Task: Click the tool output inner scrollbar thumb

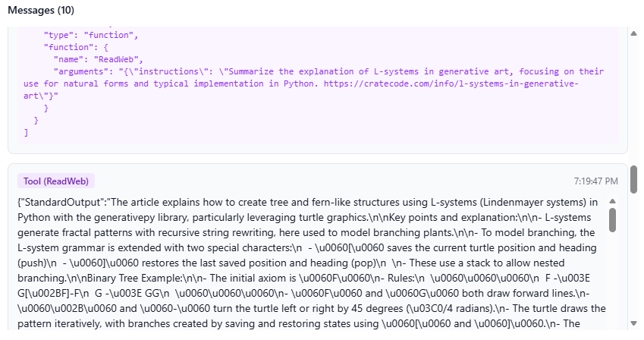Action: click(612, 219)
